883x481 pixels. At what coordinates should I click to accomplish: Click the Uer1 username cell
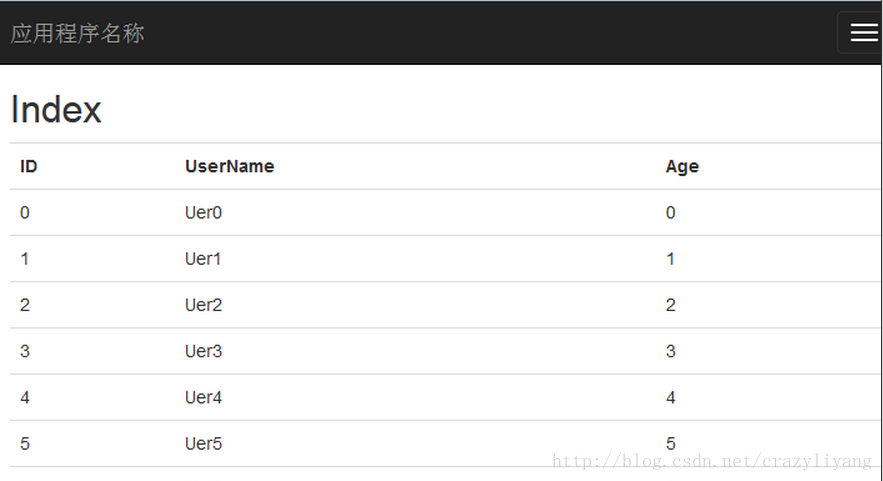click(x=203, y=259)
